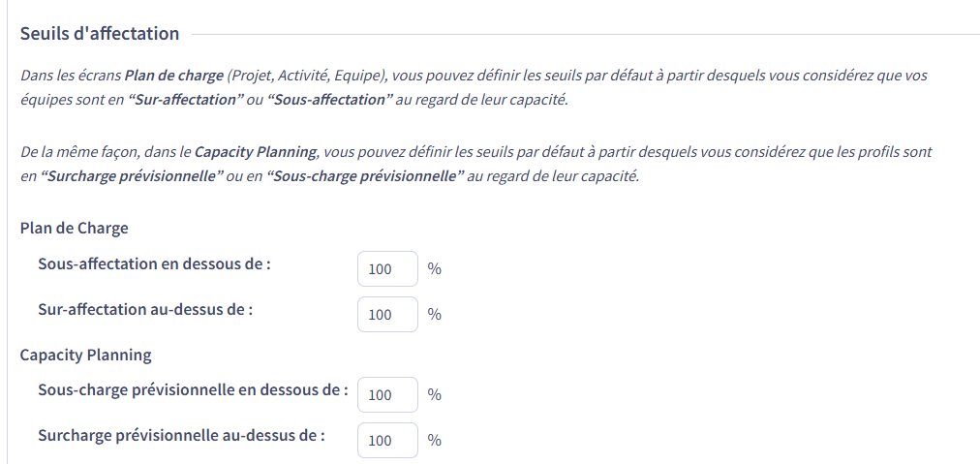Select the Sous-charge prévisionnelle threshold input
This screenshot has width=980, height=464.
coord(387,394)
